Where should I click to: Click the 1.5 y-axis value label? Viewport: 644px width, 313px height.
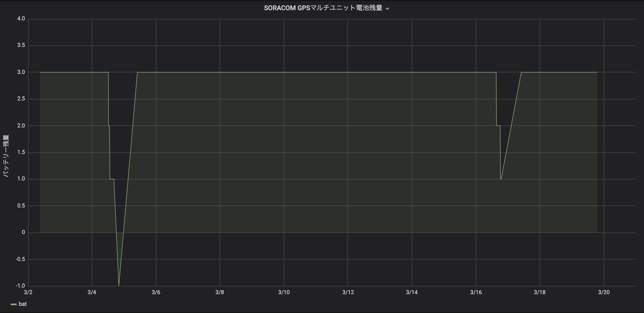pos(21,152)
